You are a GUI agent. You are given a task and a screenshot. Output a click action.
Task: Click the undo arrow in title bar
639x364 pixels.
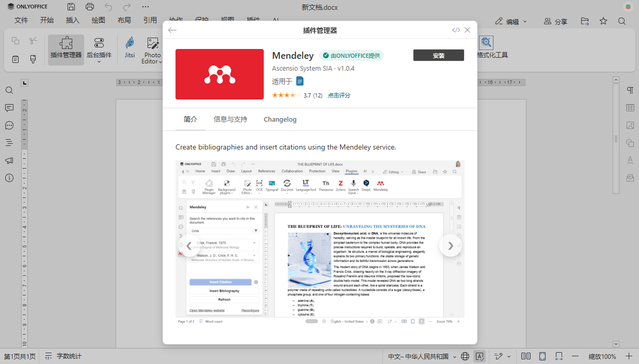108,7
